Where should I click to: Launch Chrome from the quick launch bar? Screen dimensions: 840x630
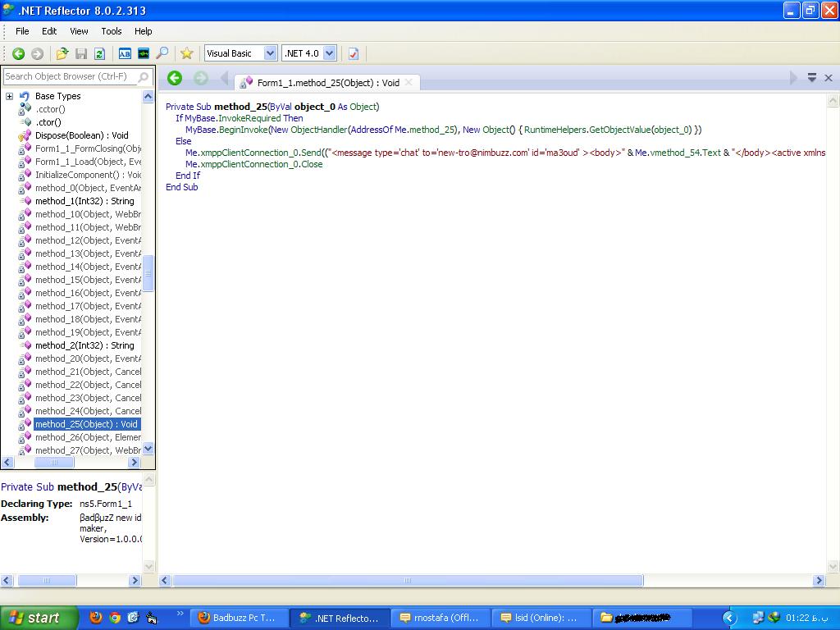coord(115,617)
